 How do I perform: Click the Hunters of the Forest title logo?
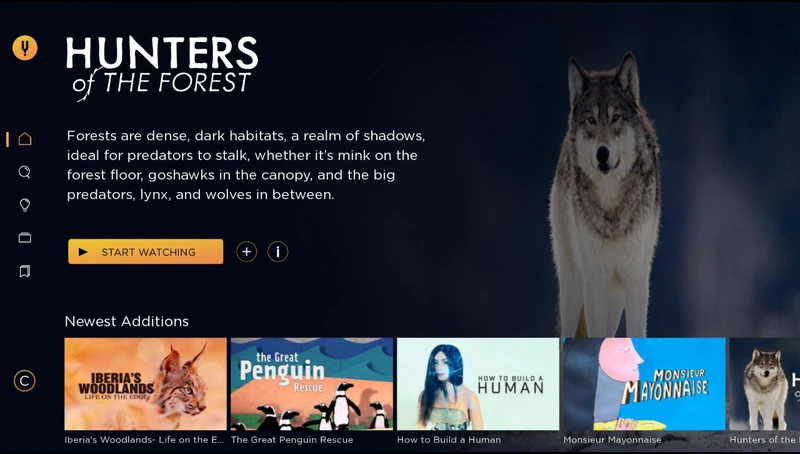162,68
